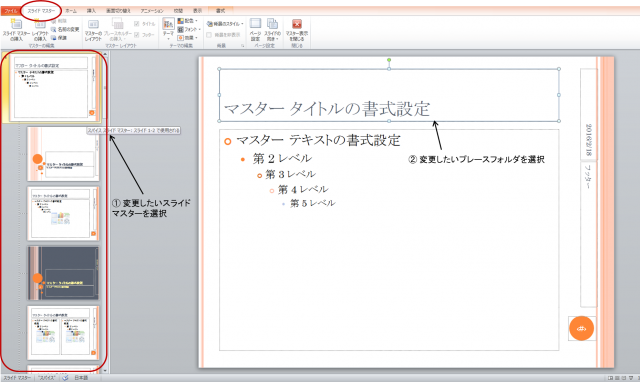Open the Colors (配色) dropdown
Image resolution: width=640 pixels, height=382 pixels.
pos(188,21)
